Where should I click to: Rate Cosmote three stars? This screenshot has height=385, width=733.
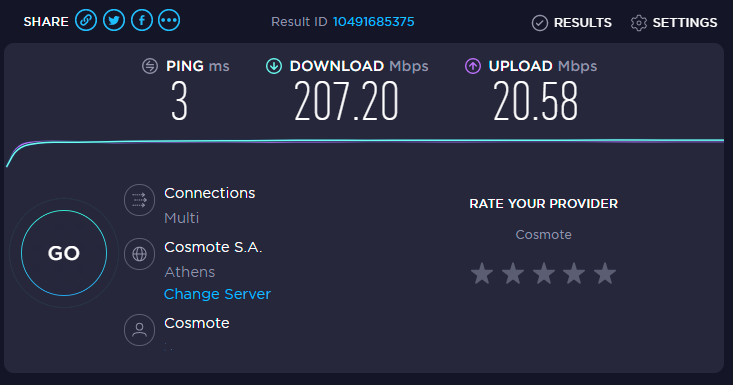point(544,273)
